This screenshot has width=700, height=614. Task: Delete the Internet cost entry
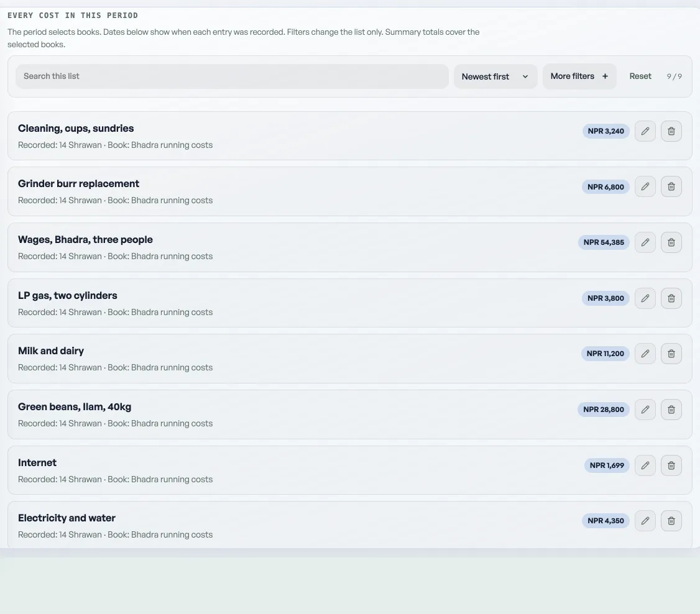click(671, 465)
